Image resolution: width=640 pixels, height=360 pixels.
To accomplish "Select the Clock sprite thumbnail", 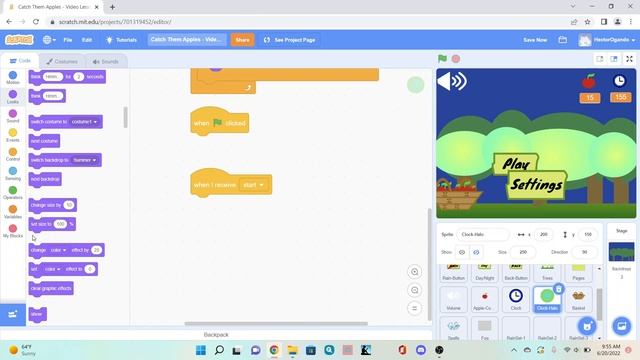I will (x=516, y=299).
